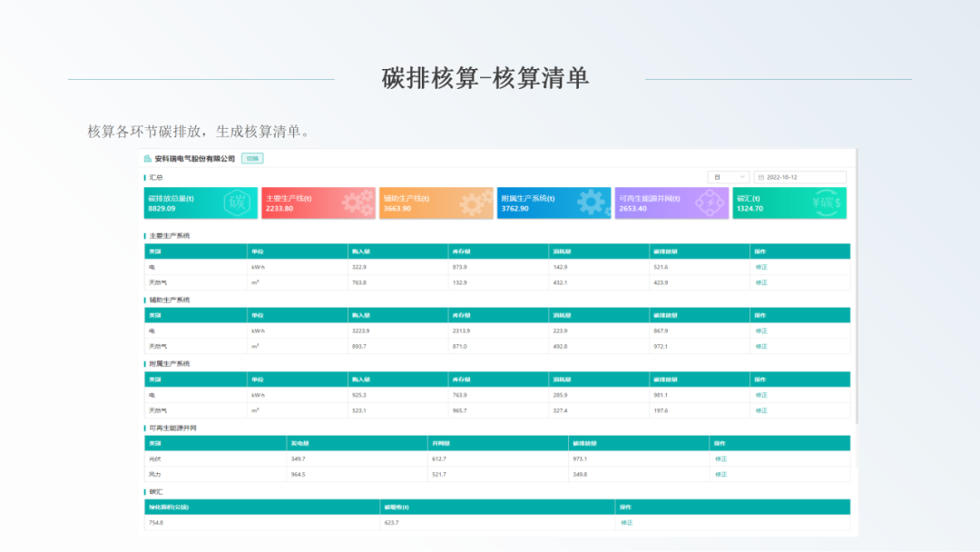Viewport: 980px width, 552px height.
Task: Click the 切换 button next to the company name
Action: tap(252, 159)
